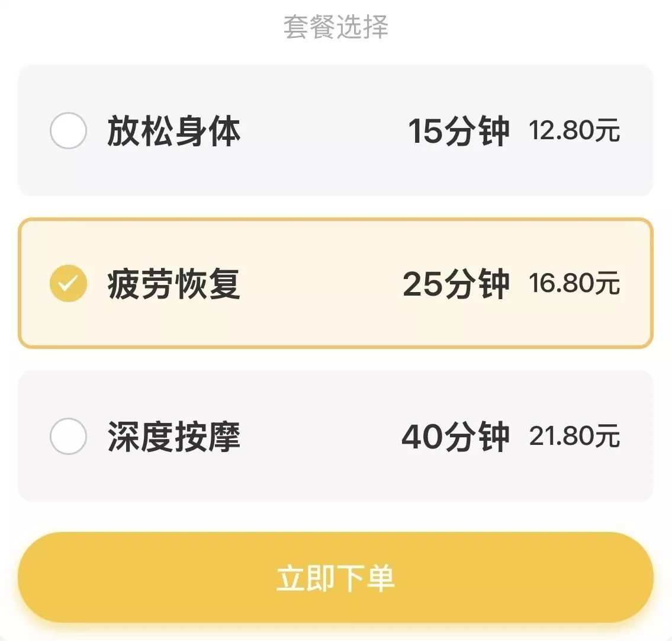This screenshot has height=641, width=672.
Task: Click the yellow checkmark beside 疲劳恢复
Action: [x=68, y=283]
